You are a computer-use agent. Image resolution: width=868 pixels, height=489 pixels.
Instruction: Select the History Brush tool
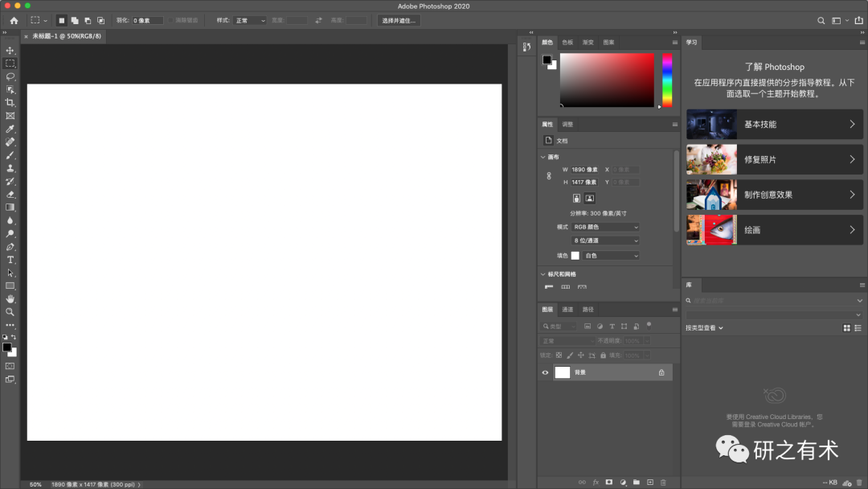click(10, 181)
